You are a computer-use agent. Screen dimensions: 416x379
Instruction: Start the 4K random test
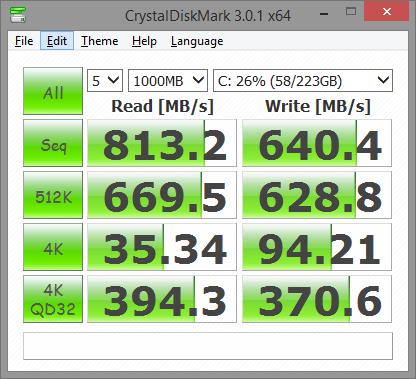pos(53,247)
